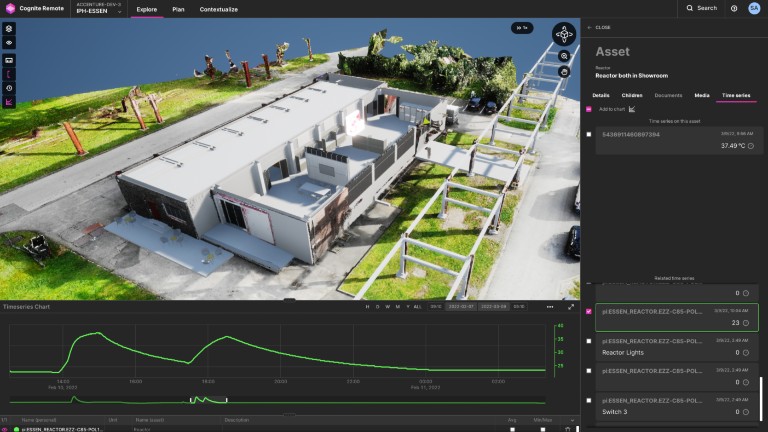Screen dimensions: 768x432
Task: Select the ALL range in chart
Action: 417,307
